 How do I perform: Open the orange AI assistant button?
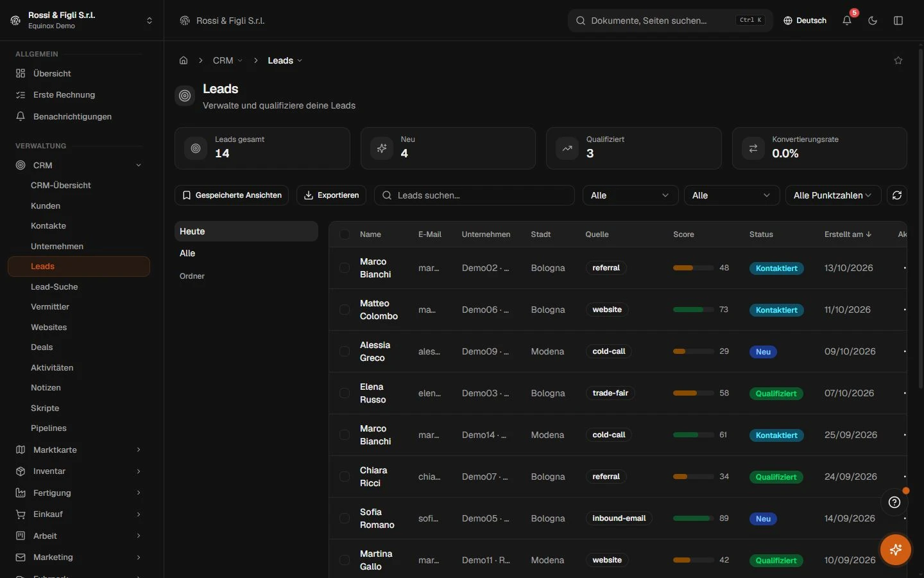(896, 550)
